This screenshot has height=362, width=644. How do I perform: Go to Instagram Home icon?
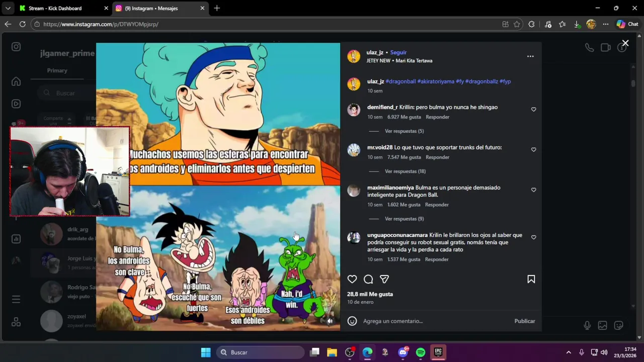click(16, 81)
